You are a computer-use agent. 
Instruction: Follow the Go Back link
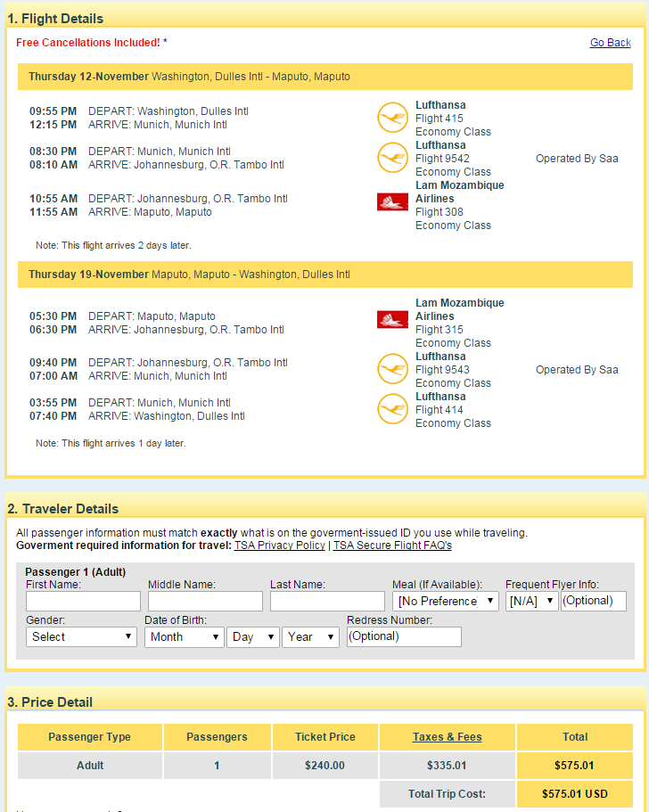click(x=610, y=43)
